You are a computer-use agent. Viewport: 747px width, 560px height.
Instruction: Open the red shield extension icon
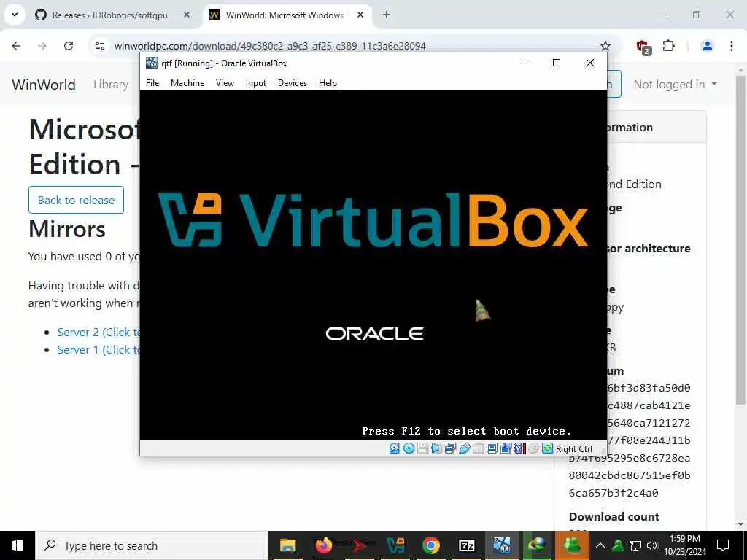(x=643, y=47)
